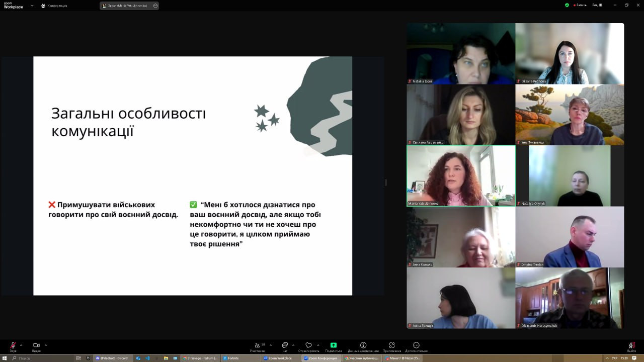Click the Запись recording indicator
644x362 pixels.
tap(579, 5)
